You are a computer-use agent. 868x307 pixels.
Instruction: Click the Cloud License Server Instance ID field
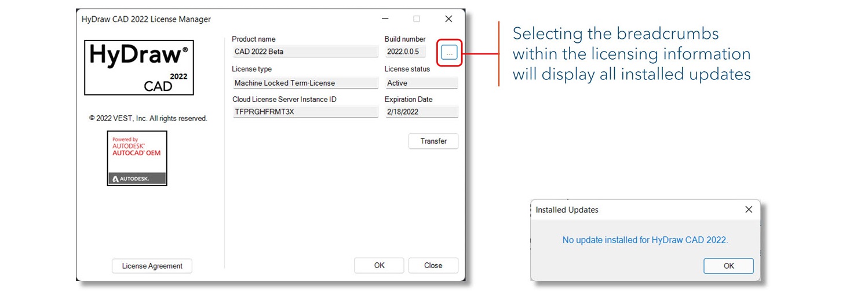click(x=305, y=112)
